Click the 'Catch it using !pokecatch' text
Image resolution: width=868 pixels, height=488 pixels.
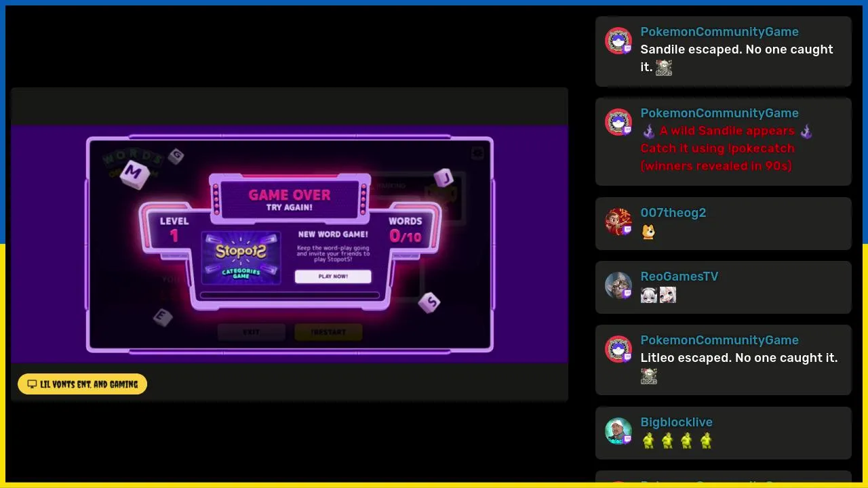[x=717, y=148]
